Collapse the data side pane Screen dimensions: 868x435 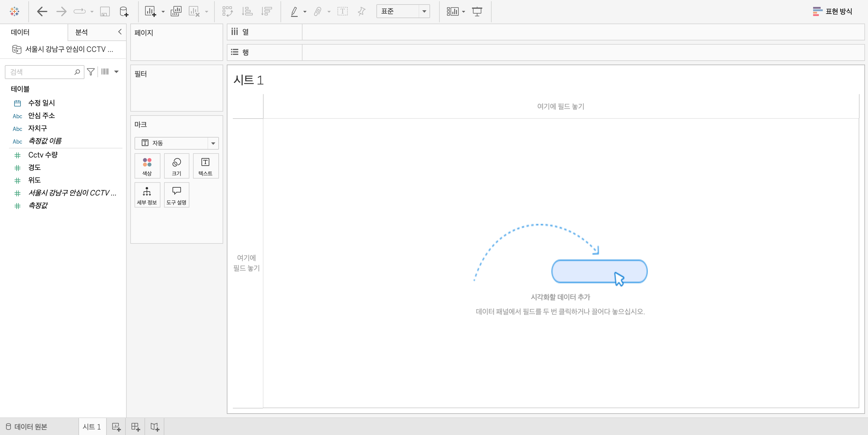point(120,32)
